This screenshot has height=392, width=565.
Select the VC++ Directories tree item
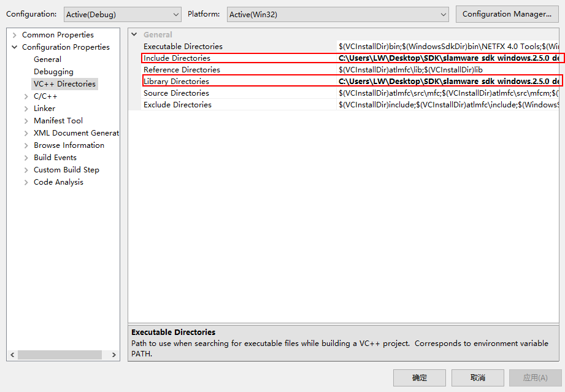[x=64, y=83]
